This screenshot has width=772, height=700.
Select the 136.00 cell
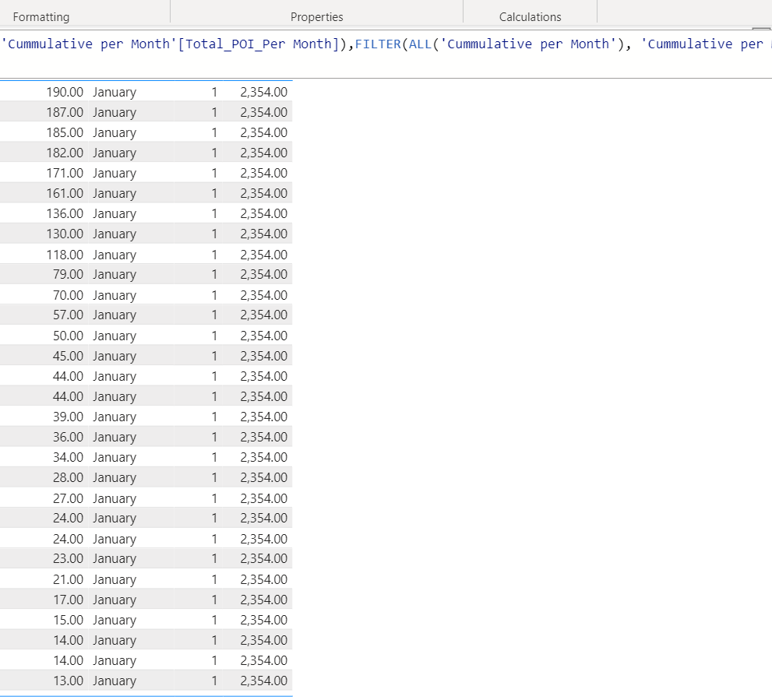pos(65,213)
